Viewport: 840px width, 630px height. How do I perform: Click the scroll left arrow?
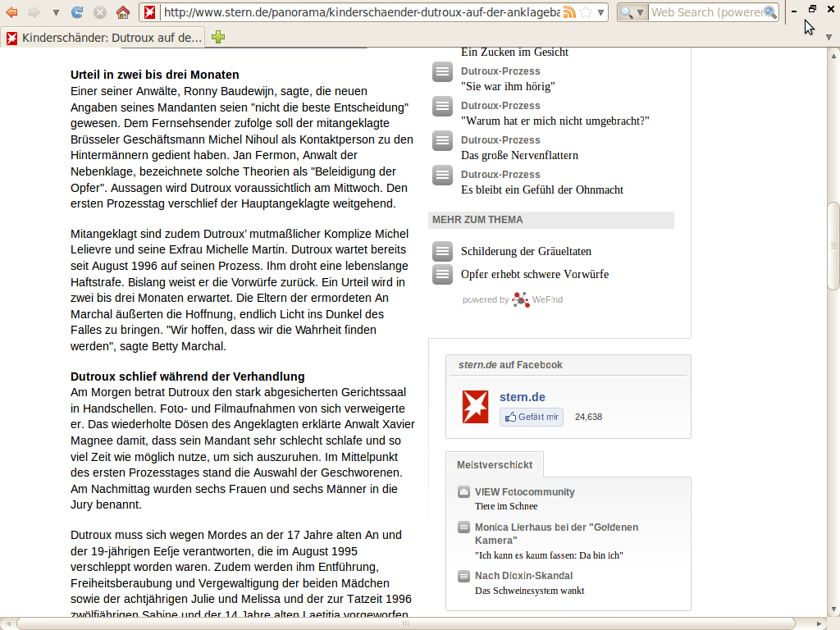pyautogui.click(x=7, y=623)
